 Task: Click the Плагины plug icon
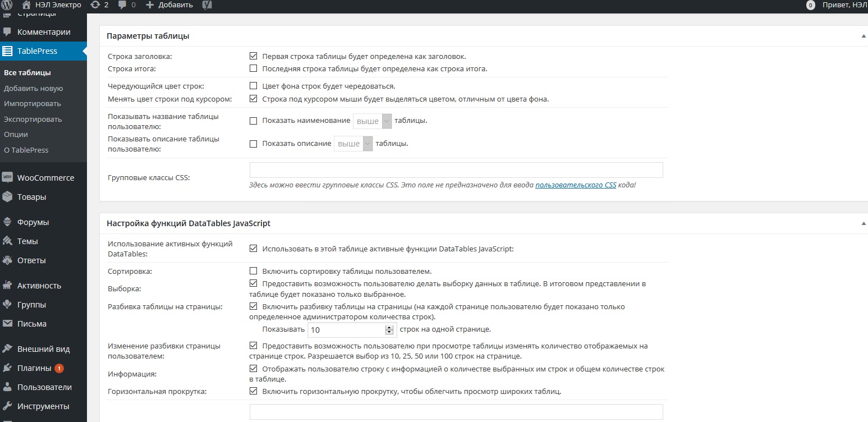click(x=7, y=368)
